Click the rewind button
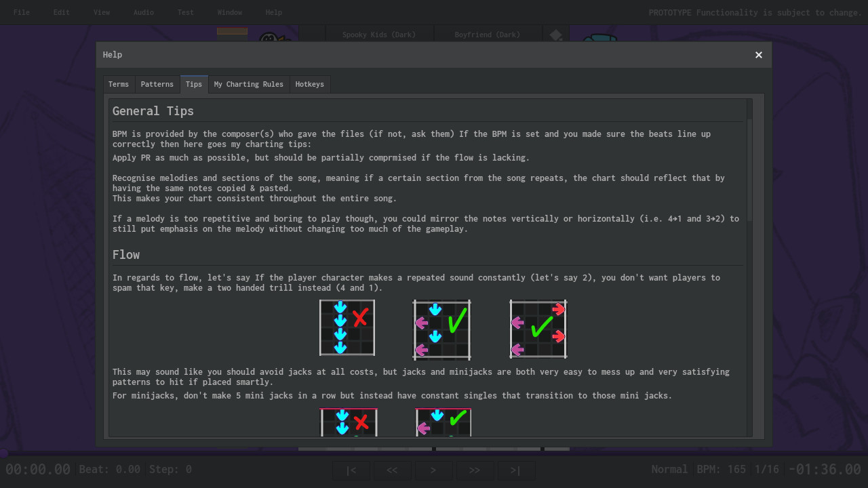This screenshot has height=488, width=868. point(392,470)
